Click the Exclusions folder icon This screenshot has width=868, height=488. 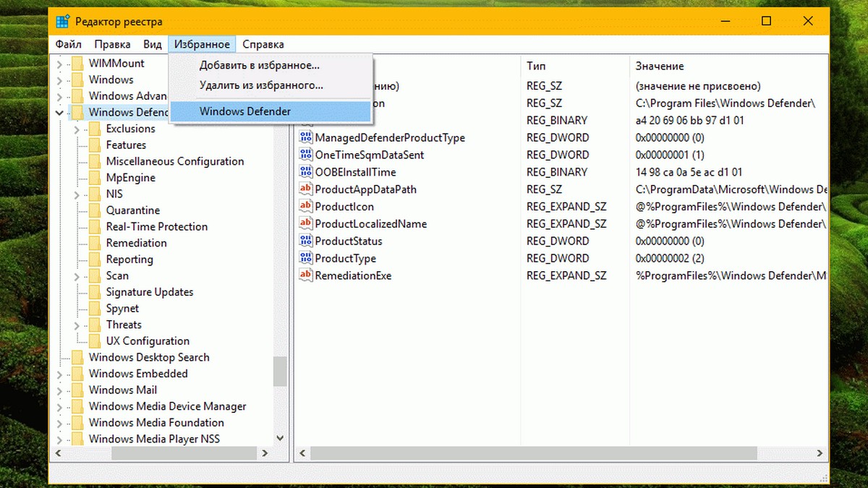tap(94, 129)
